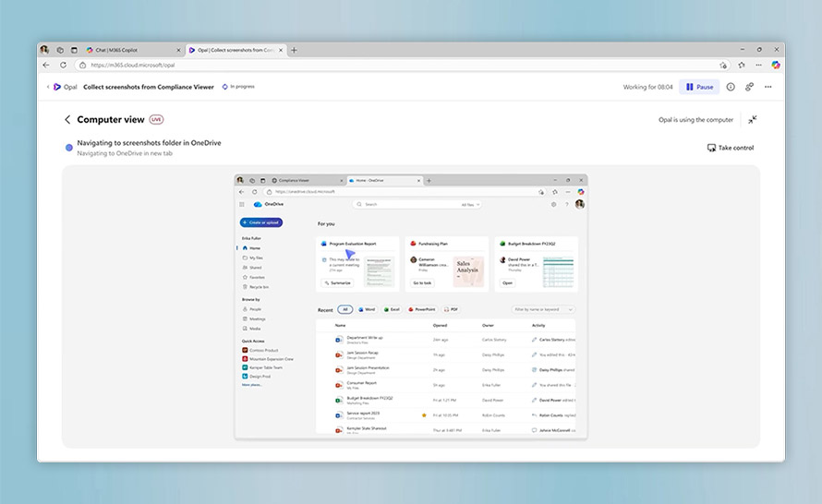This screenshot has width=822, height=504.
Task: Click the OneDrive account avatar
Action: [x=580, y=204]
